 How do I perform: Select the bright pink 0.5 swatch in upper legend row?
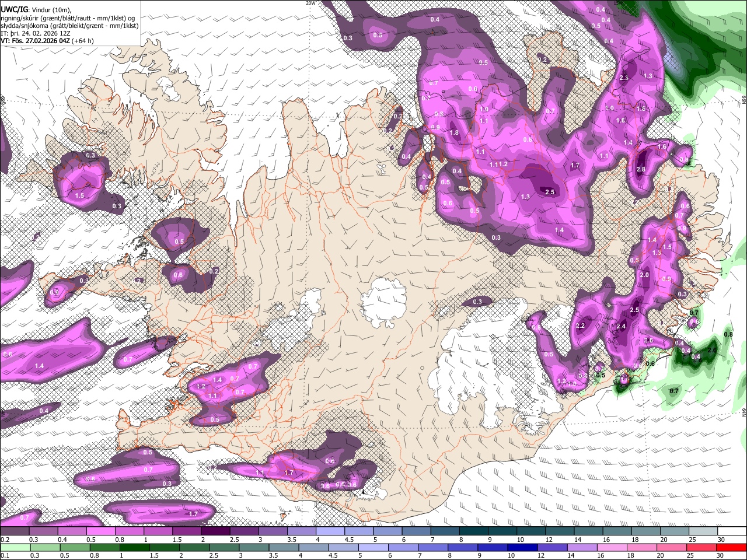tap(100, 531)
